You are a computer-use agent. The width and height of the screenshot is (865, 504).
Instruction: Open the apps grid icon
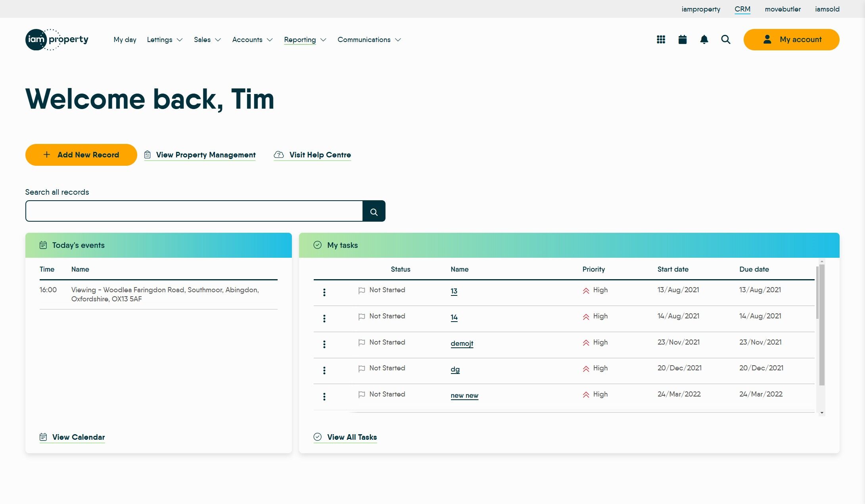[661, 40]
